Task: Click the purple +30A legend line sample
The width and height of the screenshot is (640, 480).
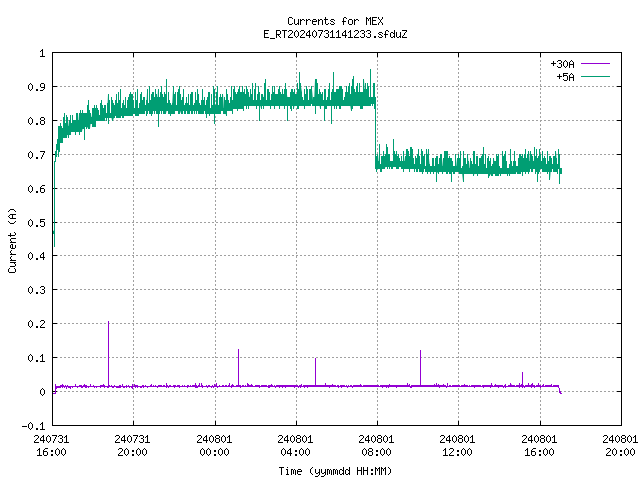Action: pos(595,64)
